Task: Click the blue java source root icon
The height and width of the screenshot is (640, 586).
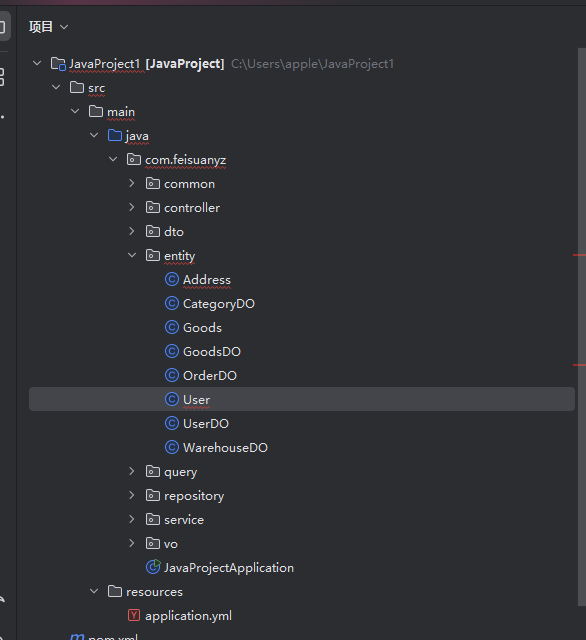Action: click(115, 136)
